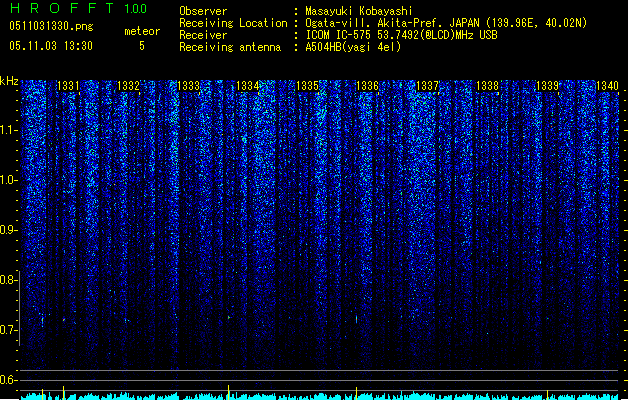The height and width of the screenshot is (400, 629).
Task: Select the ICOM IC-575 receiver details
Action: pos(401,35)
